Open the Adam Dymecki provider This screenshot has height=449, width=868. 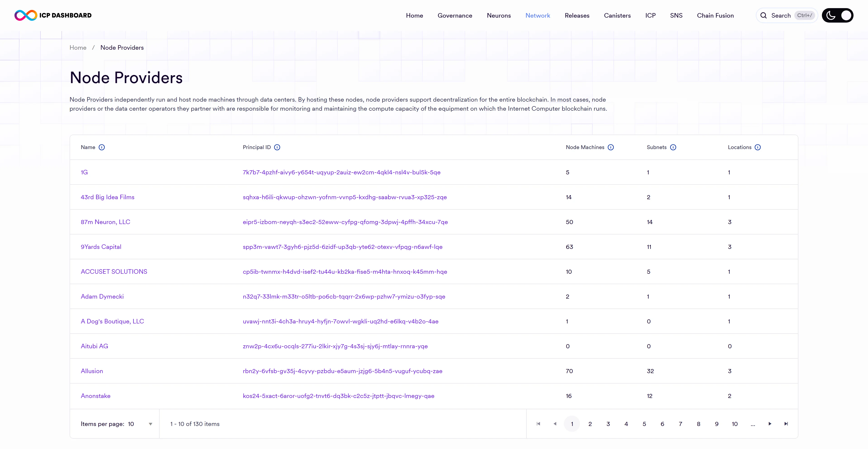click(102, 297)
